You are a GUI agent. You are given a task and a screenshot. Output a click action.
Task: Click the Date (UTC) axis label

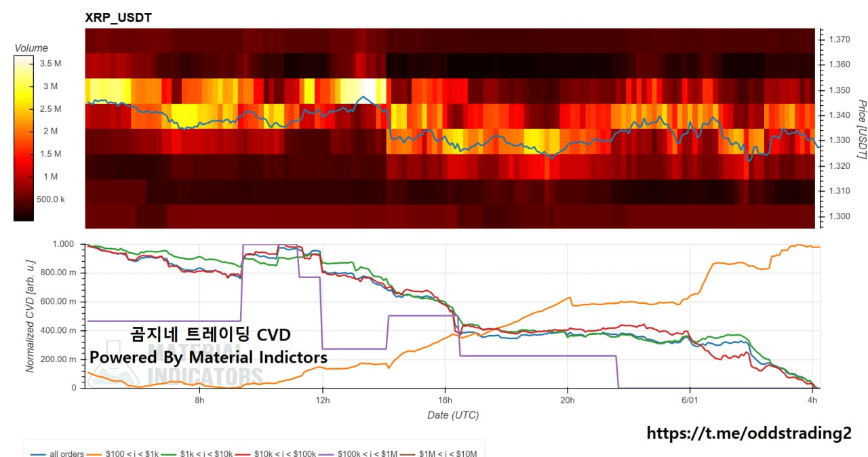[x=453, y=415]
